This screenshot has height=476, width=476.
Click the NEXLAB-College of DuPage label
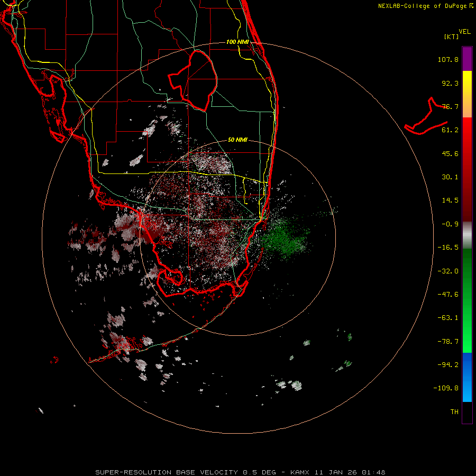pyautogui.click(x=425, y=6)
